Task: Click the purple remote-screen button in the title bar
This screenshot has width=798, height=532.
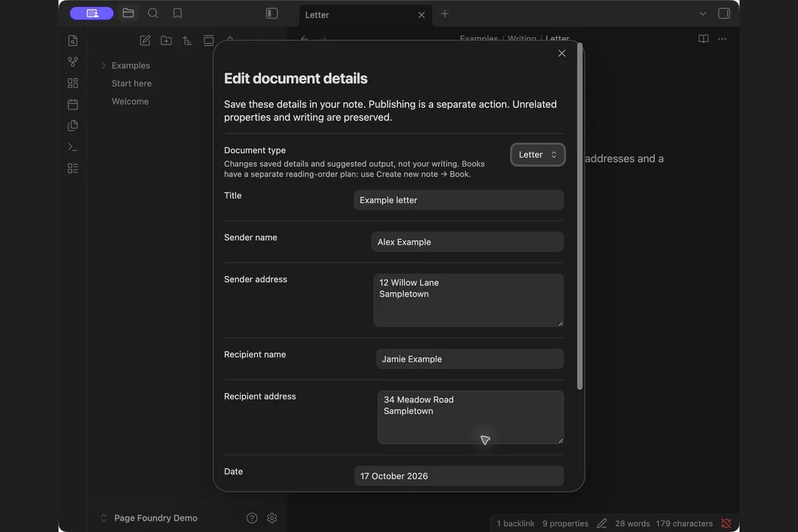Action: pos(92,13)
